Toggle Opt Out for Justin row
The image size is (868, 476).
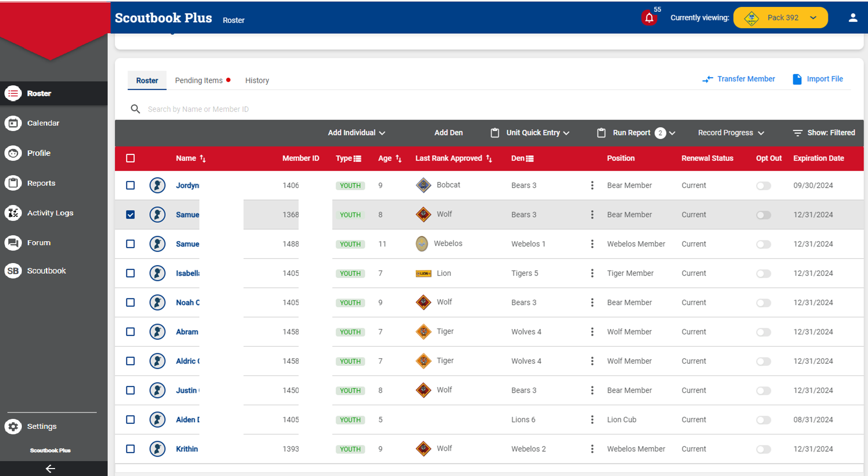coord(763,391)
